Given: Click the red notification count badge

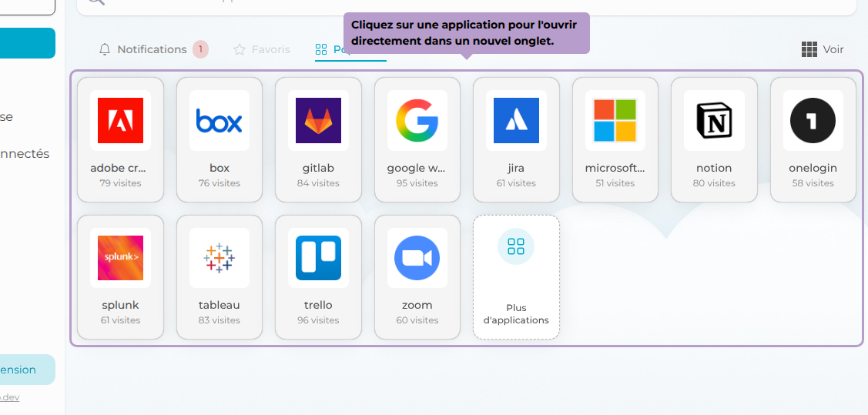Looking at the screenshot, I should click(x=200, y=49).
